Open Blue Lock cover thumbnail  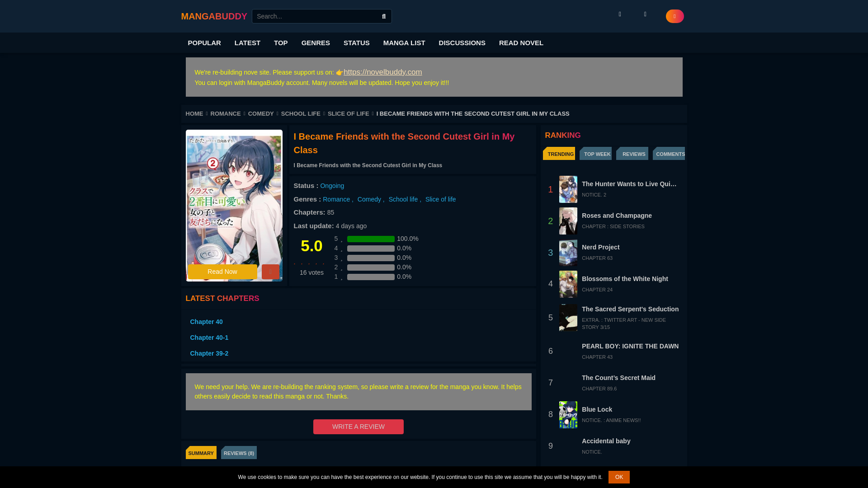[568, 415]
